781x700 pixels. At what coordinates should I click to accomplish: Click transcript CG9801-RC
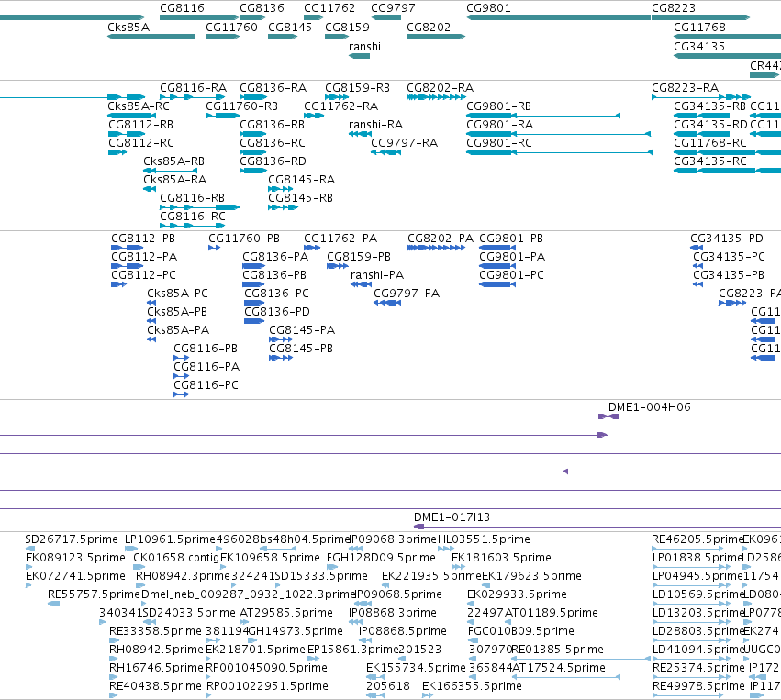[x=499, y=143]
